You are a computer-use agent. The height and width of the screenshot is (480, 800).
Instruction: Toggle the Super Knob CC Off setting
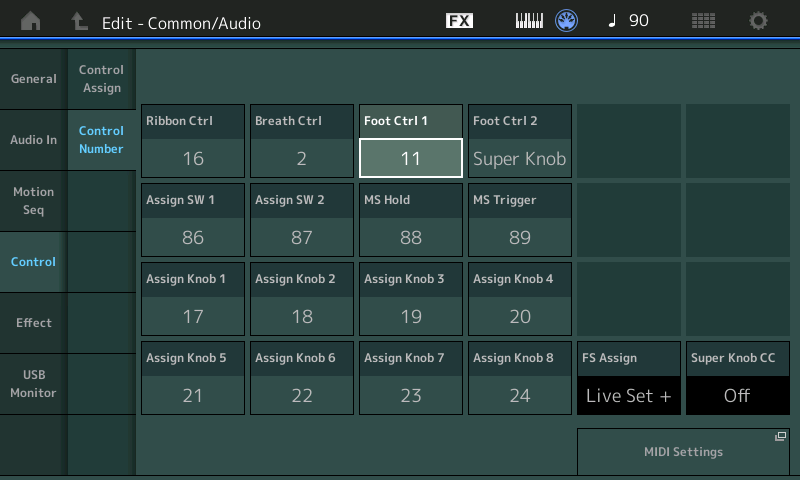[x=737, y=395]
